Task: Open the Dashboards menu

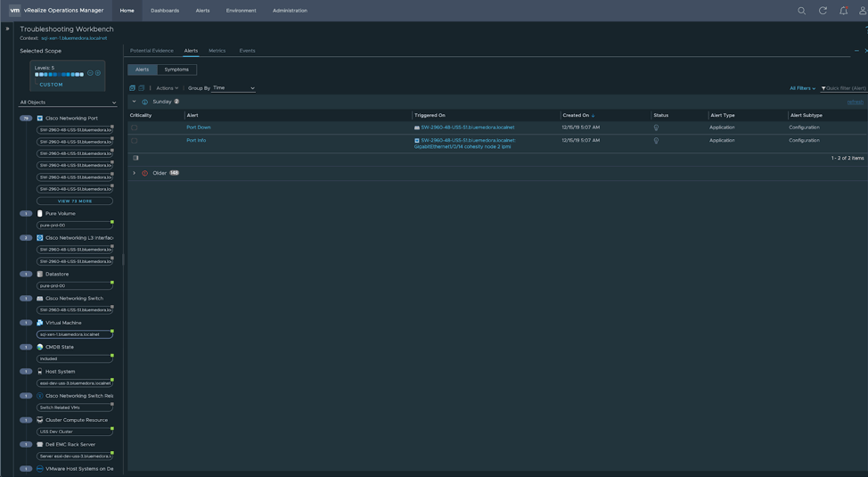Action: pyautogui.click(x=165, y=11)
